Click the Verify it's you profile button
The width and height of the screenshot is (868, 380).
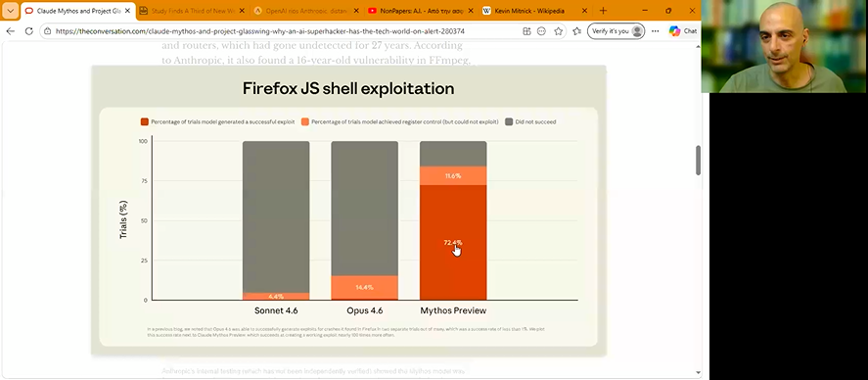point(616,31)
